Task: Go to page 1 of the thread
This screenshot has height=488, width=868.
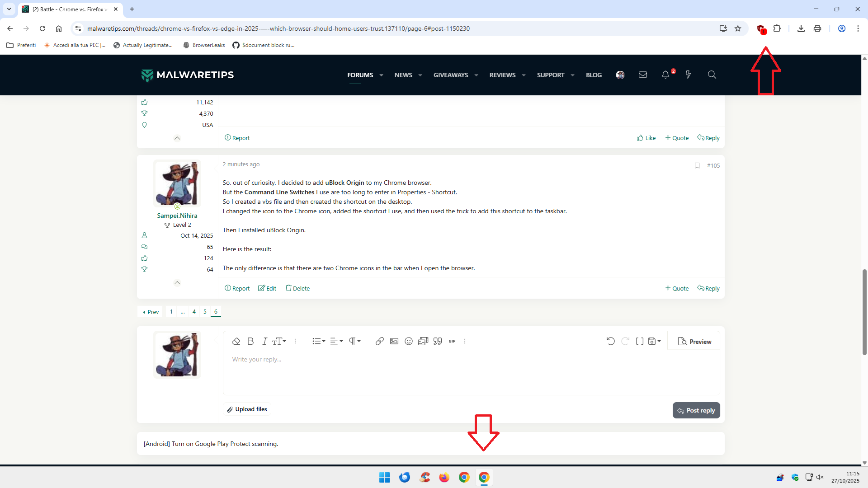Action: 171,312
